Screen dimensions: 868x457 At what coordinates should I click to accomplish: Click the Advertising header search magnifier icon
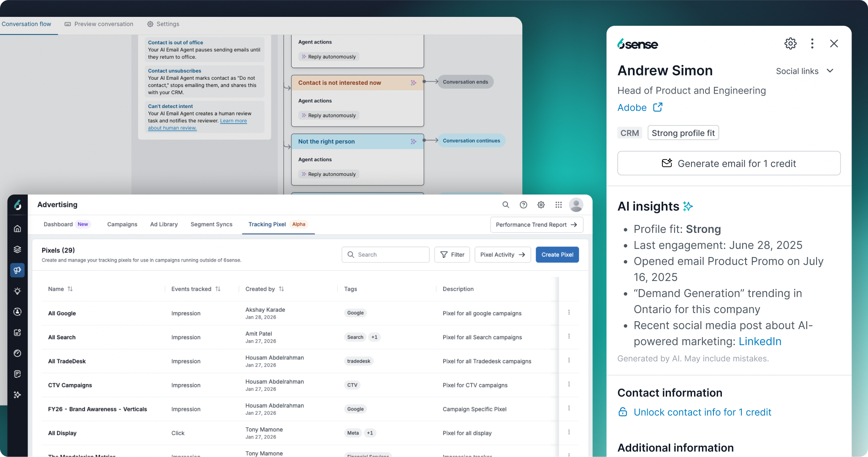pyautogui.click(x=505, y=205)
